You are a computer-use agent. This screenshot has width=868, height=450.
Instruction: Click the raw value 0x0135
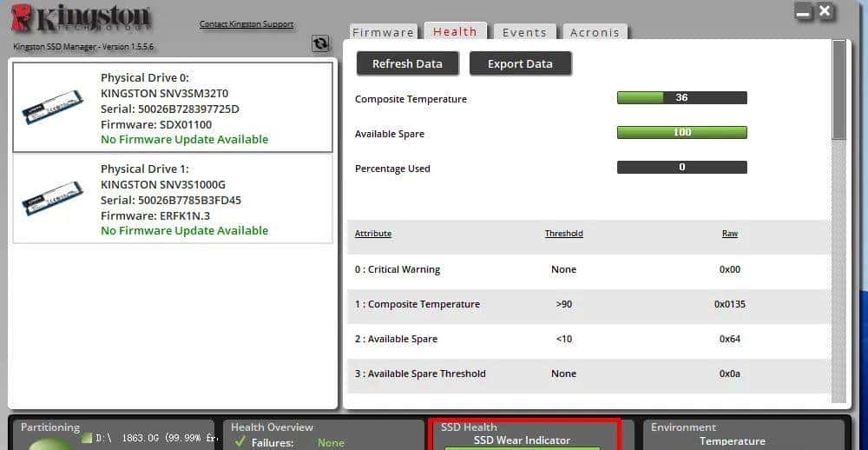730,304
